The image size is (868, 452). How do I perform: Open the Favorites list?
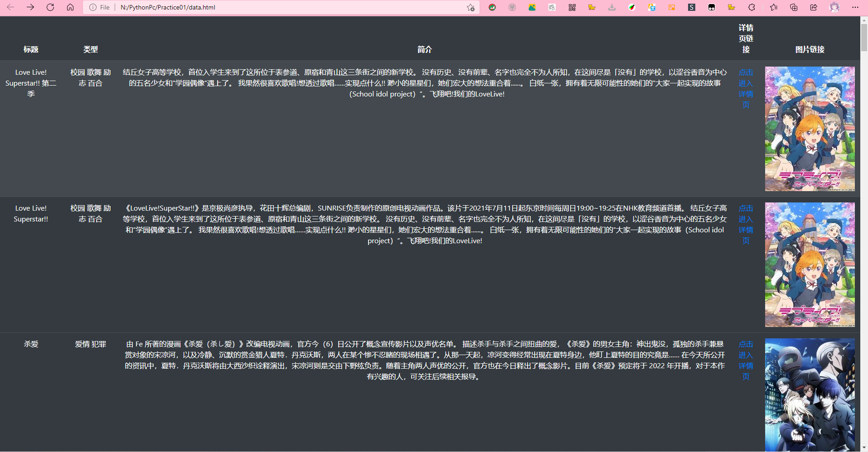(x=774, y=7)
